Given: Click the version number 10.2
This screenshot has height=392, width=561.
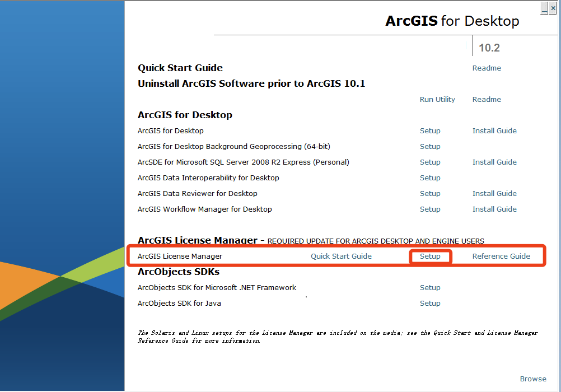Looking at the screenshot, I should pos(489,48).
